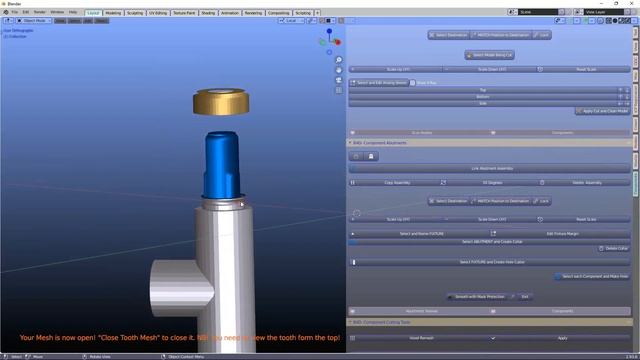640x360 pixels.
Task: Click the Top row up-arrow icon
Action: 620,90
